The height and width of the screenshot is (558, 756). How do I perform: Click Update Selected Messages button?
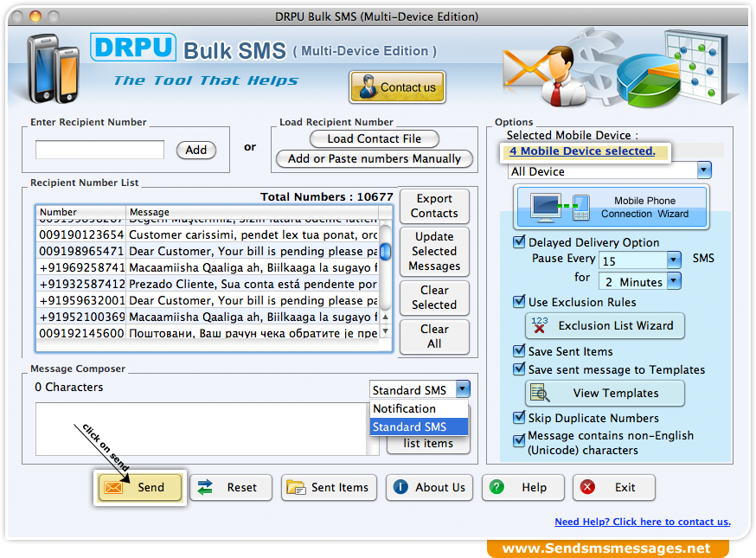(x=434, y=251)
